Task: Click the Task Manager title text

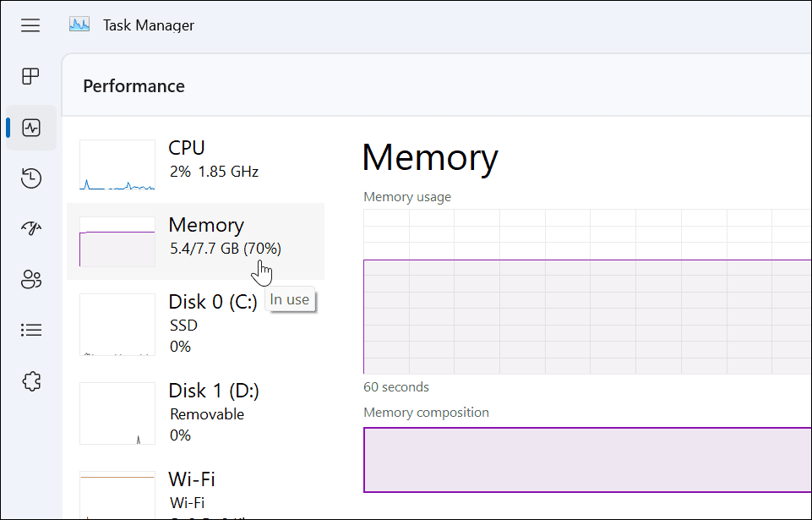Action: (x=149, y=25)
